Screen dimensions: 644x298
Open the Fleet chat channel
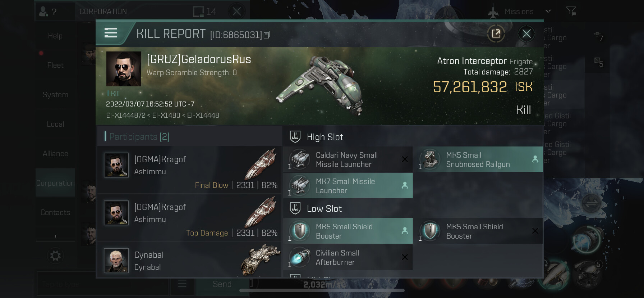[55, 65]
